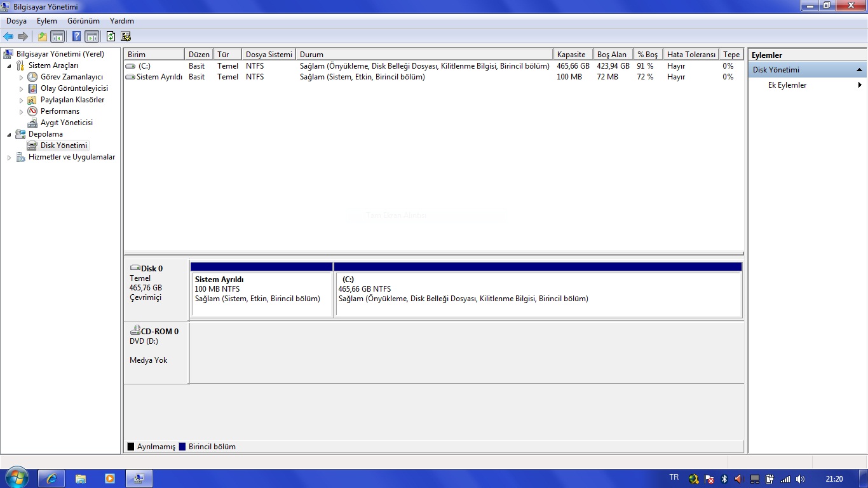
Task: Sort by the Durum column header
Action: click(x=424, y=55)
